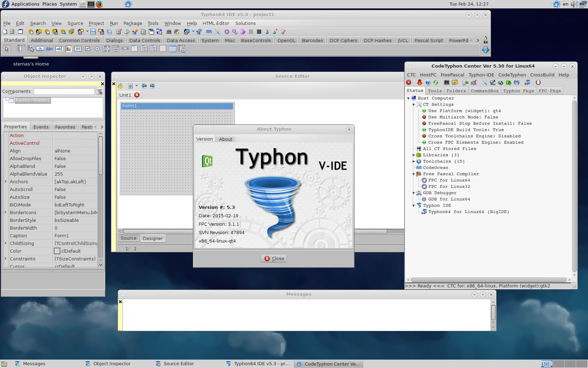Viewport: 588px width, 368px height.
Task: Click the clDefault color swatch
Action: 57,251
